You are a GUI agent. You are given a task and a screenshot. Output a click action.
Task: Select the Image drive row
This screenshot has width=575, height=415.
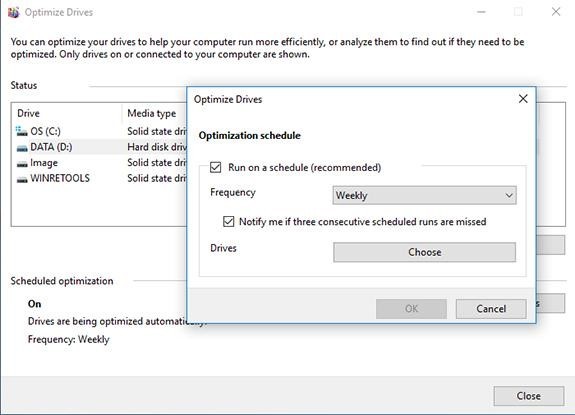click(99, 163)
